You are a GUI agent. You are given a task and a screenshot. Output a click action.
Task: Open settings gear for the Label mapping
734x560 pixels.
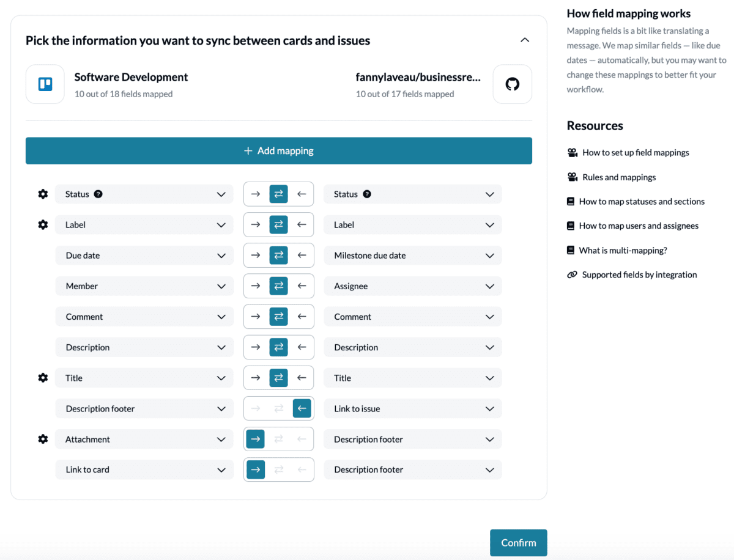[x=43, y=225]
